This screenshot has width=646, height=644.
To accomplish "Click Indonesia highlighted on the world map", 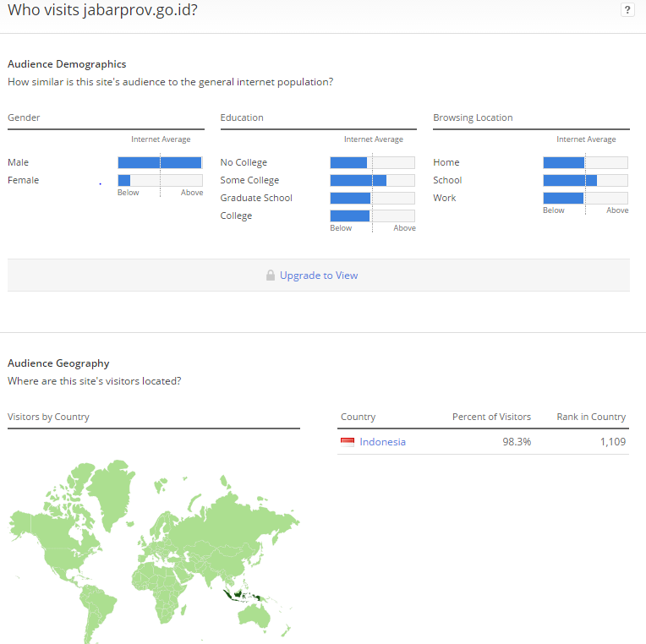I will coord(238,595).
